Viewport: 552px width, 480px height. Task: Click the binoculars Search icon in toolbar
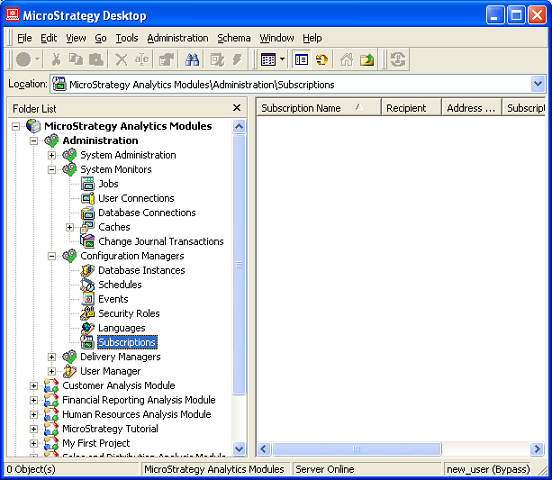click(x=192, y=60)
